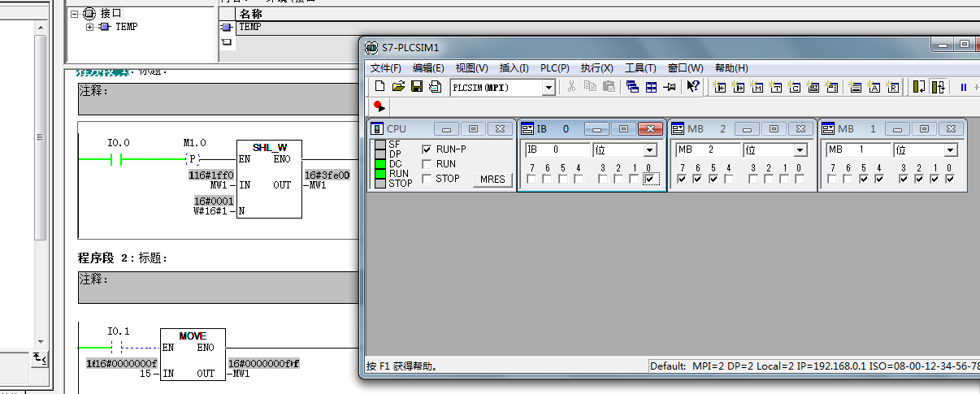Viewport: 980px width, 394px height.
Task: Open the 帮助(H) menu
Action: coord(731,68)
